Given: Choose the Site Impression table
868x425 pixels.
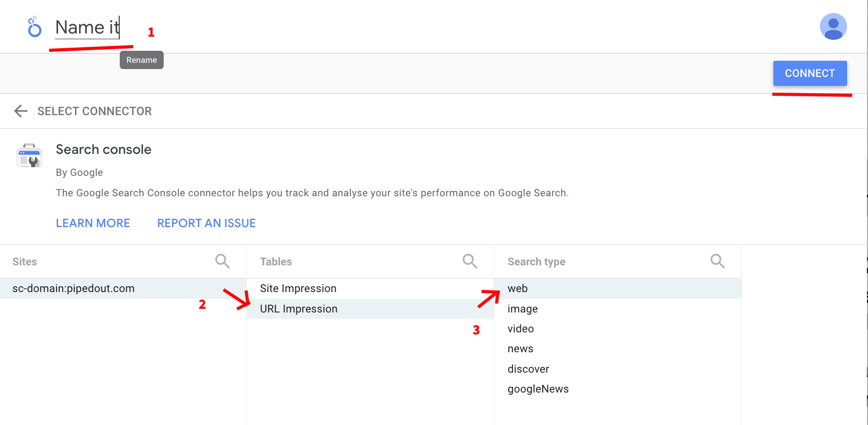Looking at the screenshot, I should click(x=370, y=288).
